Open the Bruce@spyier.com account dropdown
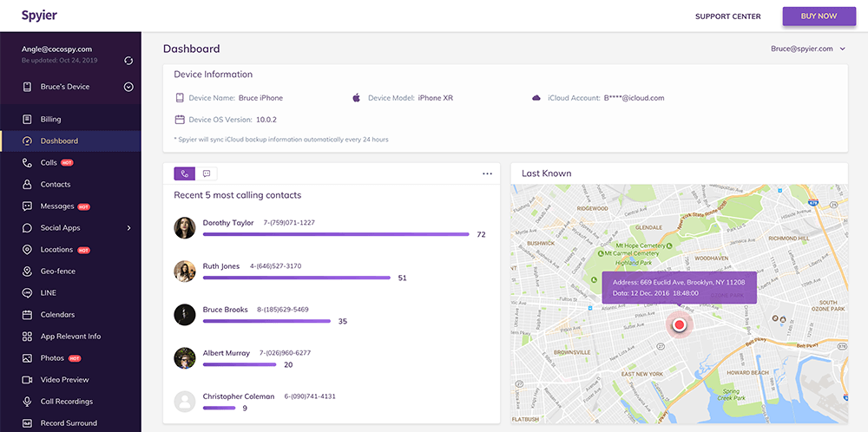Screen dimensions: 868x432 click(x=808, y=49)
